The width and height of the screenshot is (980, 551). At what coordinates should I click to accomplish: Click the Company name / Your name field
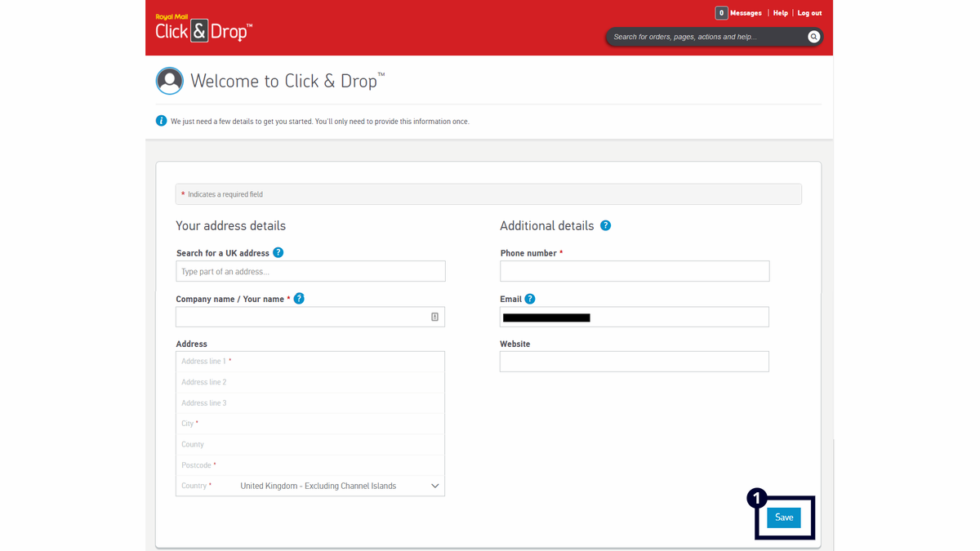310,317
